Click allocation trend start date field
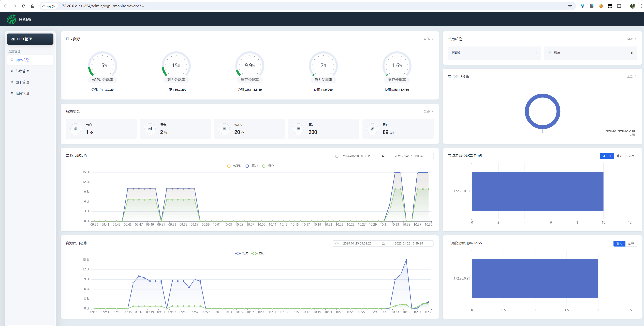644x326 pixels. tap(357, 156)
